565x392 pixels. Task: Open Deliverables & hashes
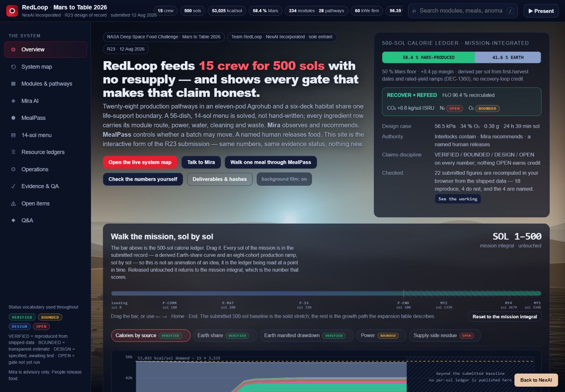click(x=220, y=179)
